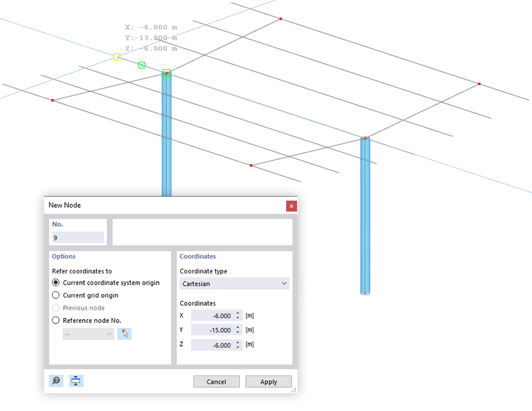Increment the Z coordinate with its stepper
Screen dimensions: 532x411
coord(238,342)
